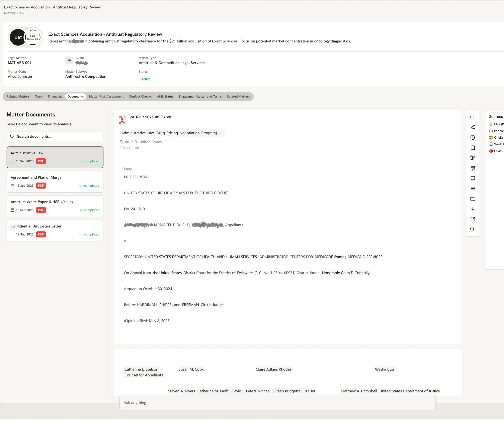Open the Financials tab
Screen dimensions: 504x422
click(55, 96)
